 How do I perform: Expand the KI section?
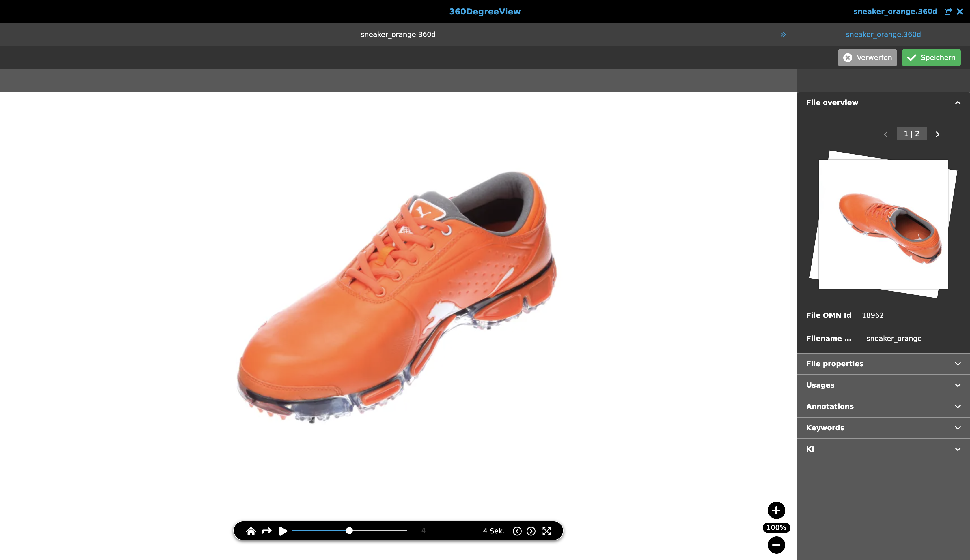tap(958, 449)
